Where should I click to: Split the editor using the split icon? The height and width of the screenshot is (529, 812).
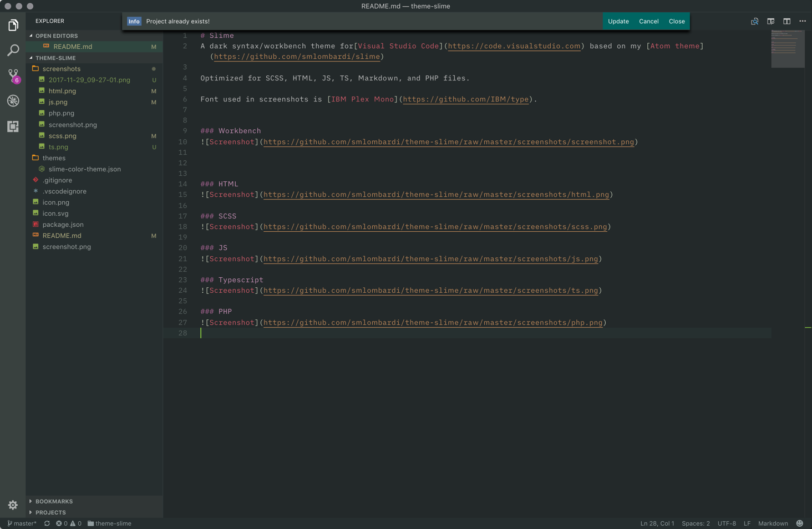(786, 21)
